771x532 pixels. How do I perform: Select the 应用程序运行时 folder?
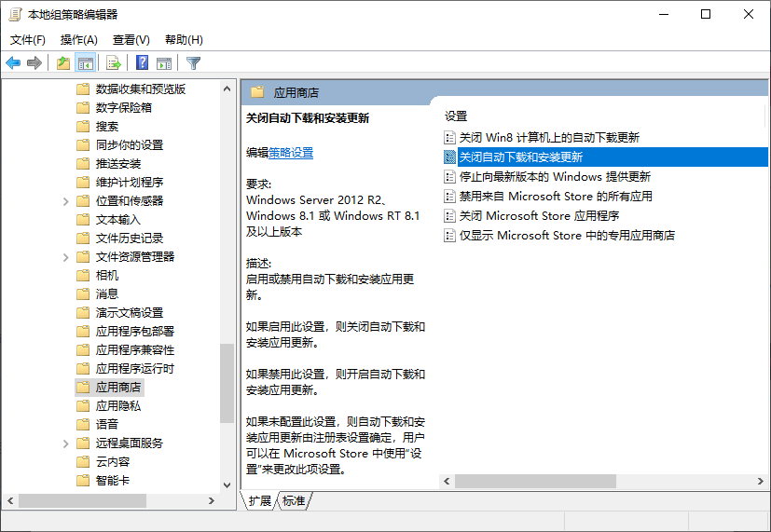coord(135,368)
